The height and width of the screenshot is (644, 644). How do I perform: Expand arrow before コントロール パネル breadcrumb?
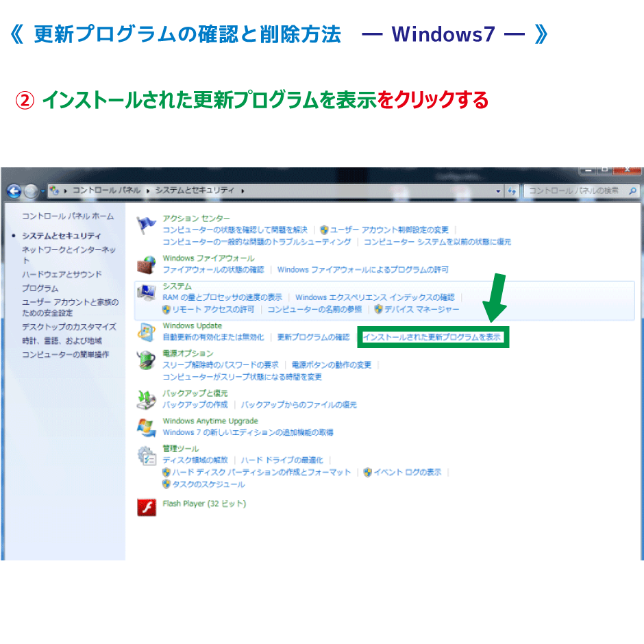(x=65, y=191)
